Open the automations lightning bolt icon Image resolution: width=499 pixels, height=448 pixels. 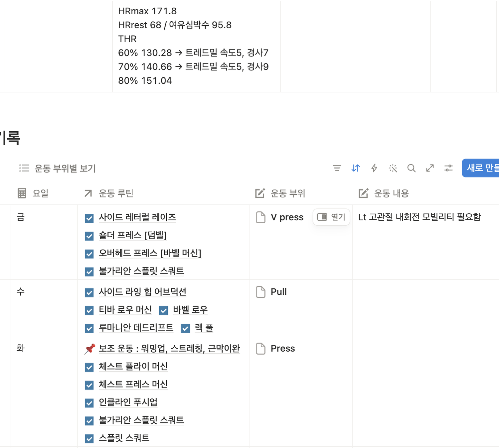pyautogui.click(x=374, y=168)
